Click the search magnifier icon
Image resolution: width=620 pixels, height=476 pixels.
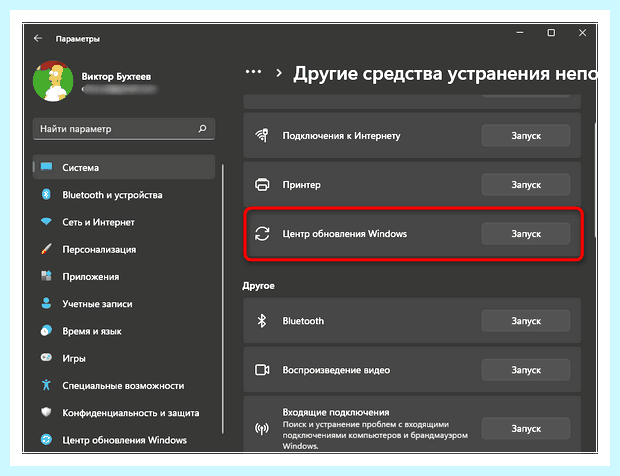tap(202, 128)
